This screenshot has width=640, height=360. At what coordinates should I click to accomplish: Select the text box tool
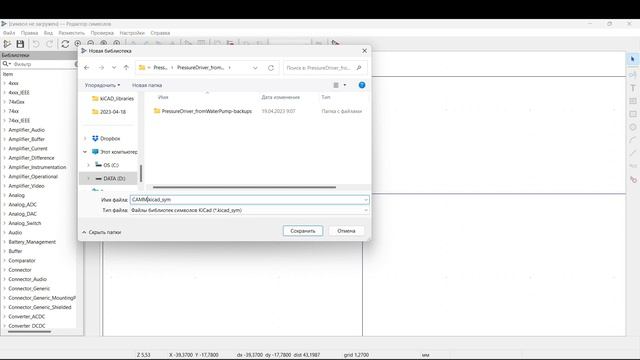tap(633, 101)
